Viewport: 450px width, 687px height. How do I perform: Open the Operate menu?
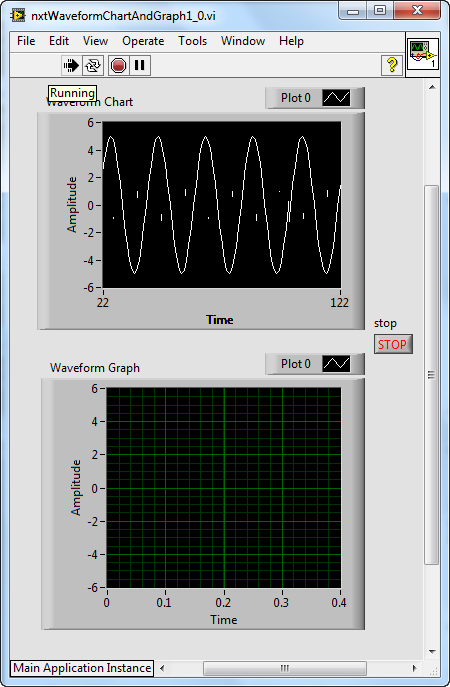click(x=143, y=41)
